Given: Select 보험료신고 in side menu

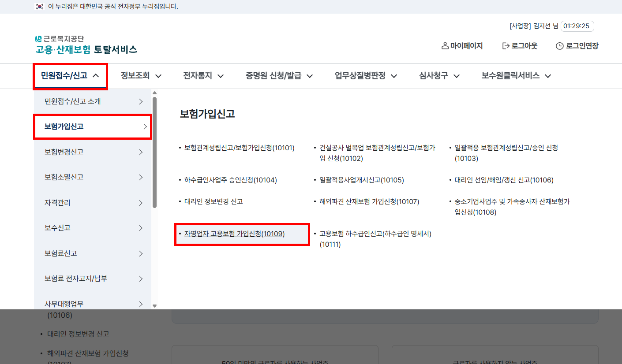Looking at the screenshot, I should (x=93, y=253).
